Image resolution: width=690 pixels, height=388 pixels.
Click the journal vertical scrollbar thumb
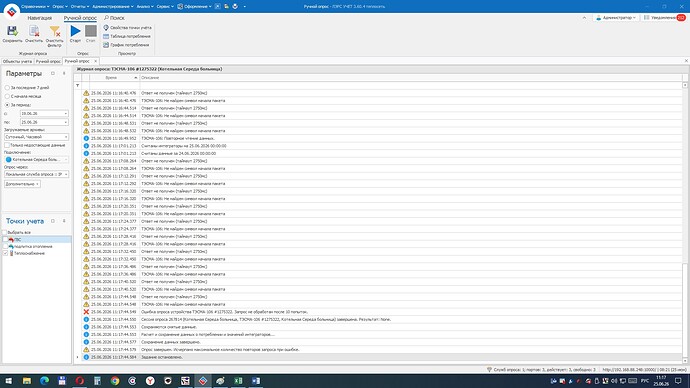click(x=685, y=310)
